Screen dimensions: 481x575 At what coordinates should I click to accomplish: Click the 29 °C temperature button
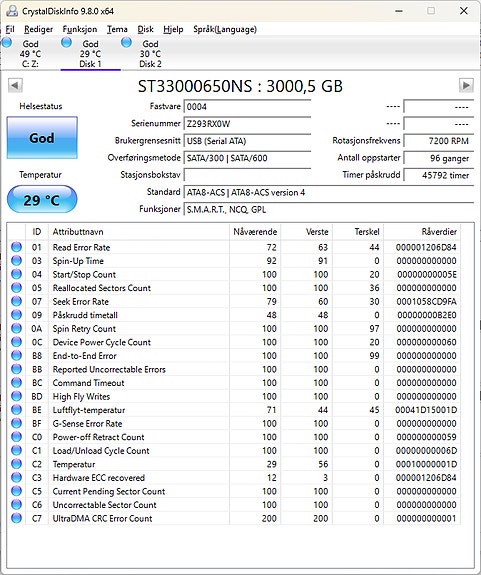click(x=42, y=199)
